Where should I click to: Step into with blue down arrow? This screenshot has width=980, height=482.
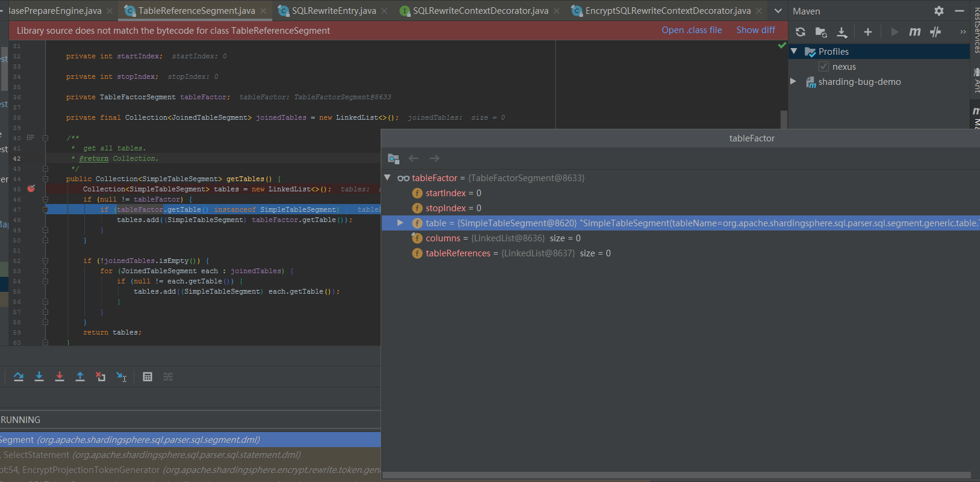point(39,377)
